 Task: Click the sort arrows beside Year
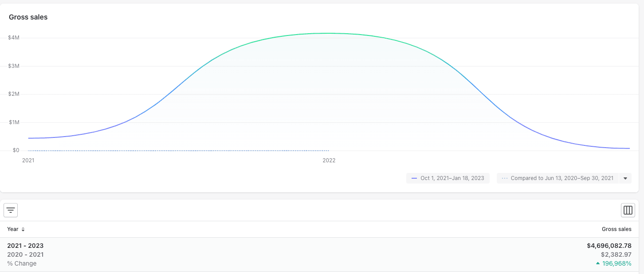pyautogui.click(x=23, y=230)
